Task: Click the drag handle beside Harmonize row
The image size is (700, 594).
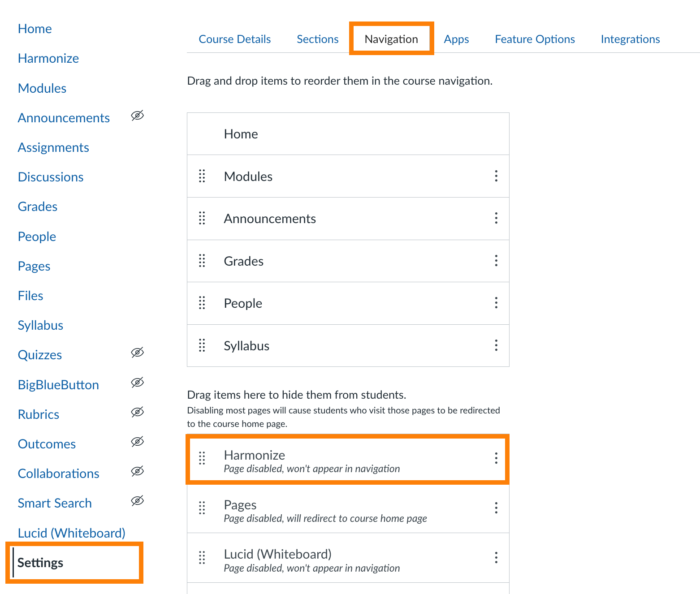Action: [202, 458]
